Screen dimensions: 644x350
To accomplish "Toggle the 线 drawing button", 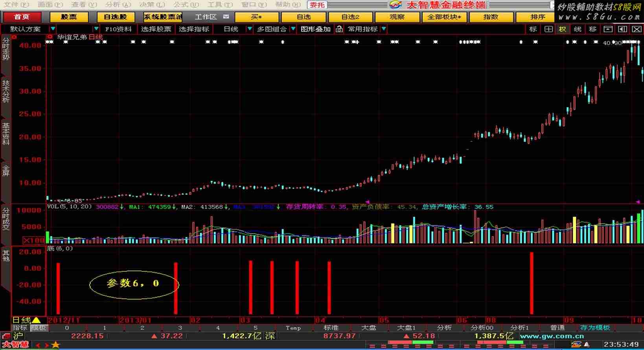I will coord(578,29).
